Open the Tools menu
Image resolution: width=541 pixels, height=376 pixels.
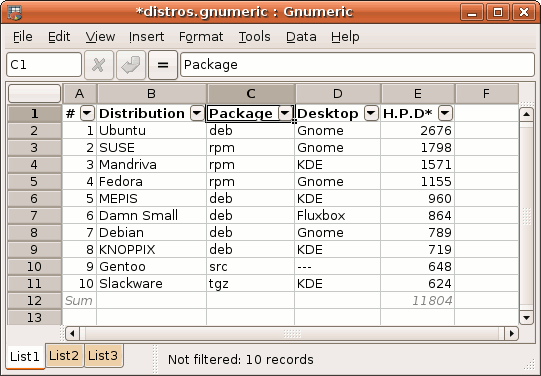(255, 37)
